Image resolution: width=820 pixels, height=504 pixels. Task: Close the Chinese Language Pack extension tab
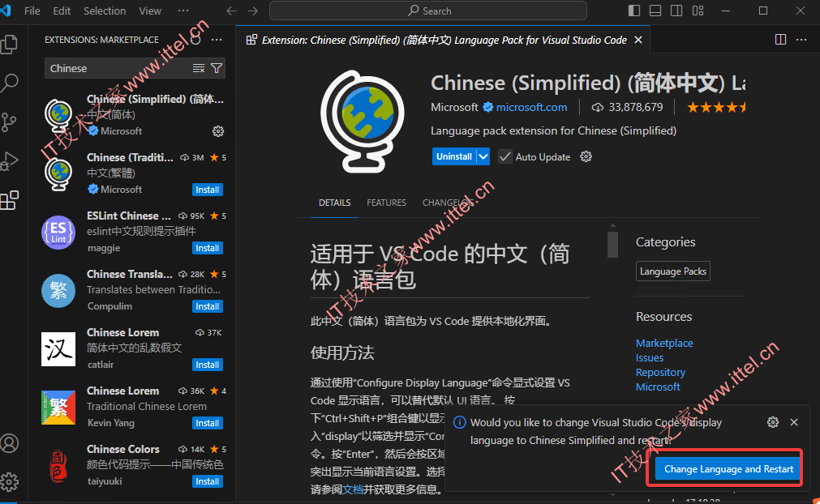638,40
